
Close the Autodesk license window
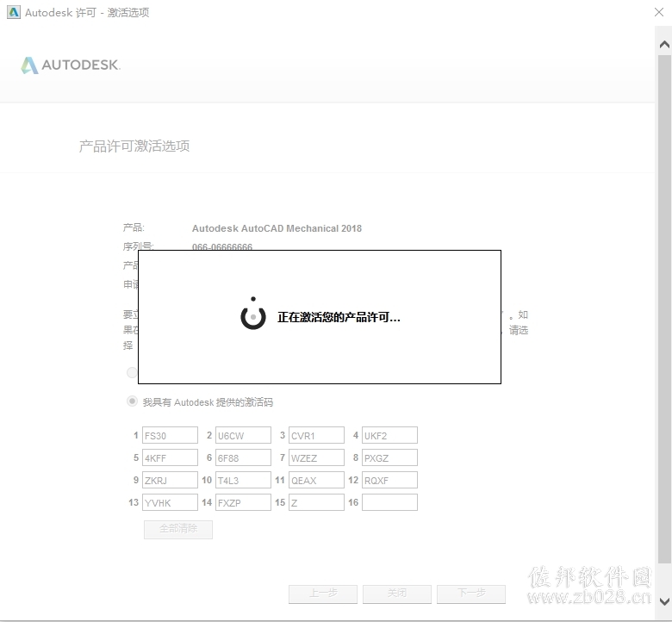[659, 12]
